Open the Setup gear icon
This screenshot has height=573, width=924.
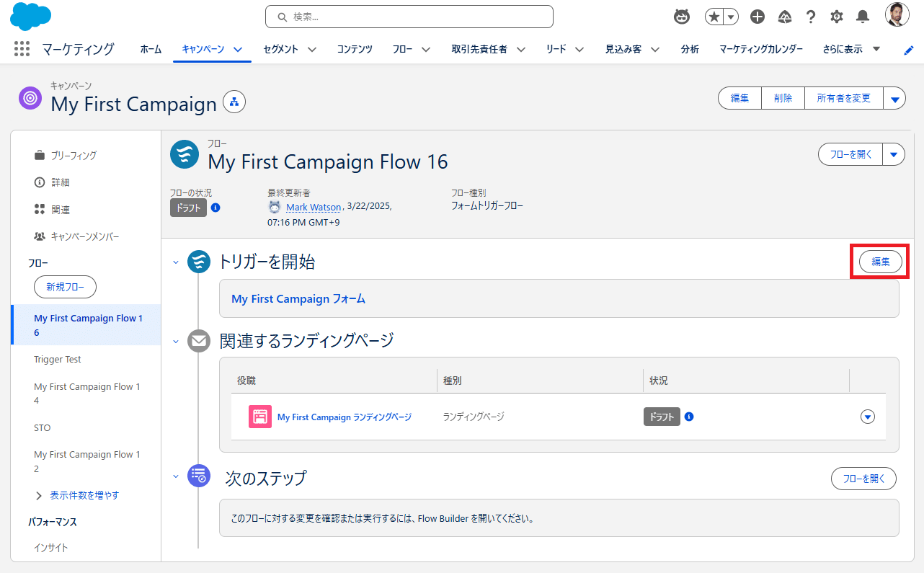[837, 17]
